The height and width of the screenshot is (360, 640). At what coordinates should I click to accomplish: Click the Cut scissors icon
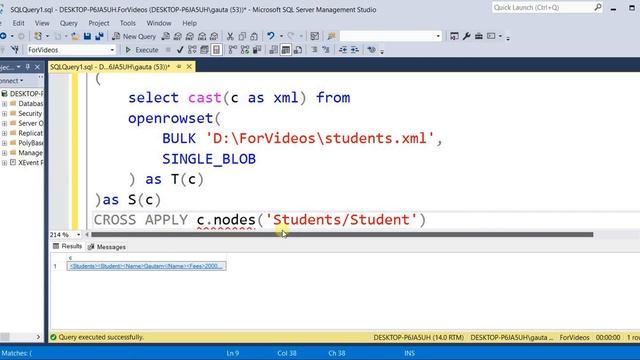230,36
